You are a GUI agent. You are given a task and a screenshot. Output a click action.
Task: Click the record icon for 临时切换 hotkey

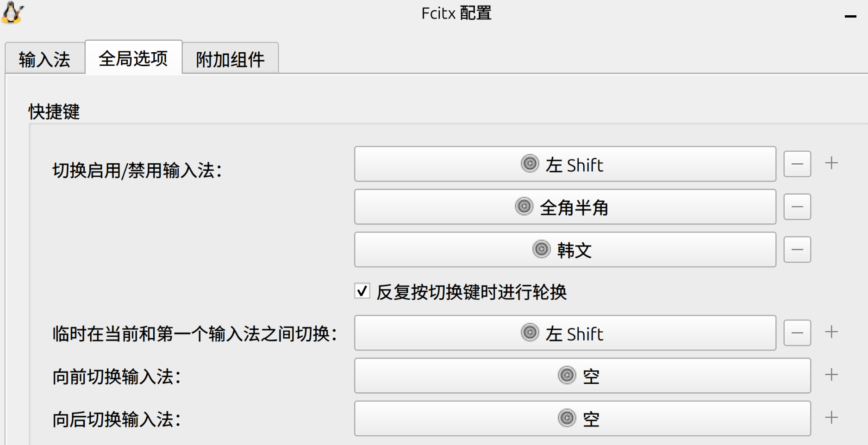point(531,333)
